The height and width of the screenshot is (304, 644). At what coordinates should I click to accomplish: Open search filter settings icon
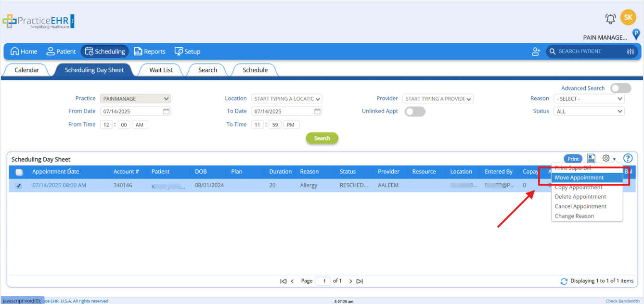click(x=631, y=51)
